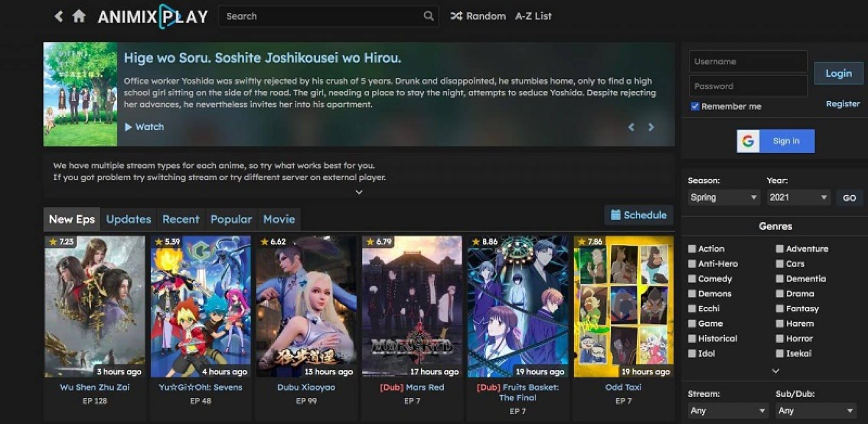
Task: Switch to the New Eps tab
Action: point(72,219)
